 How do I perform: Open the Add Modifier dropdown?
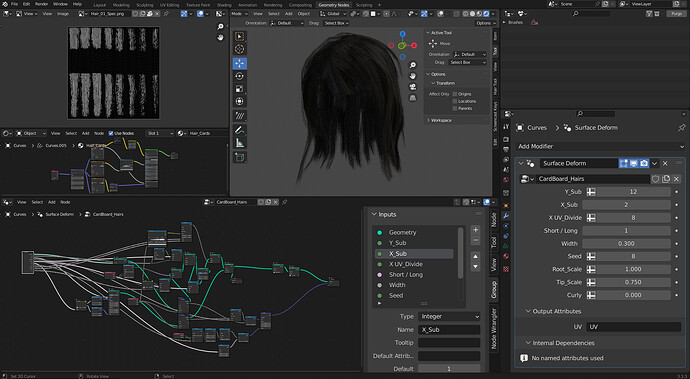[x=600, y=146]
